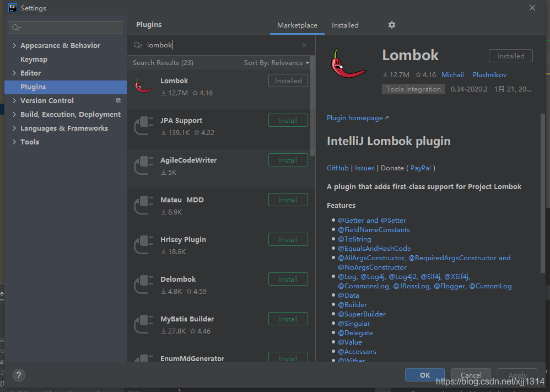The width and height of the screenshot is (550, 392).
Task: Open the Plushnikov author link
Action: tap(489, 75)
